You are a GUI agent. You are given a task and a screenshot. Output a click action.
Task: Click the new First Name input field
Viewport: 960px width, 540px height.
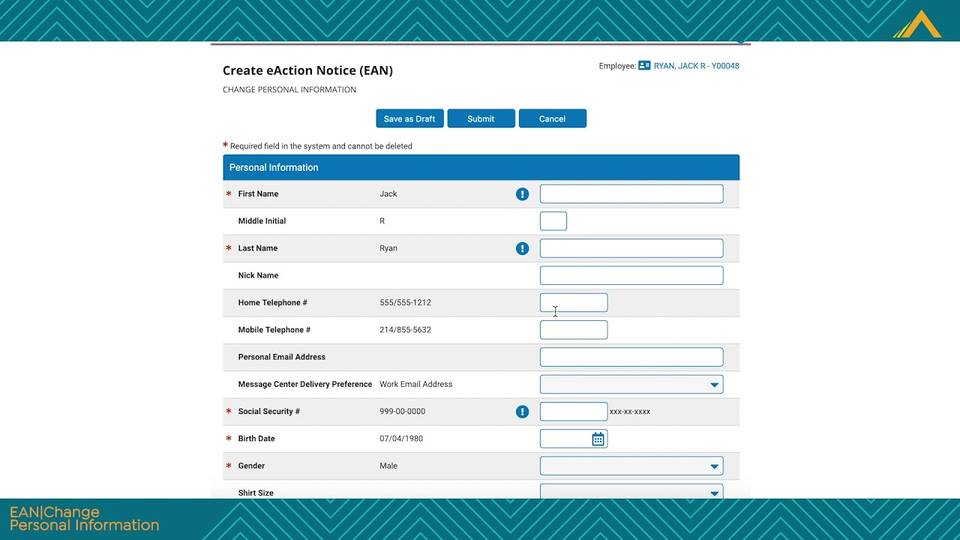point(631,194)
